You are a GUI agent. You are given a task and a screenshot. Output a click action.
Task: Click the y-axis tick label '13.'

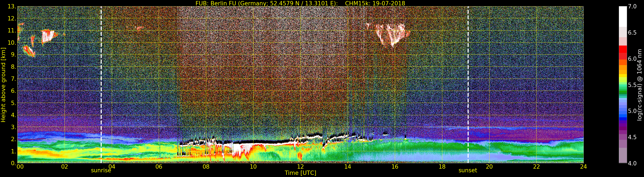pos(12,6)
